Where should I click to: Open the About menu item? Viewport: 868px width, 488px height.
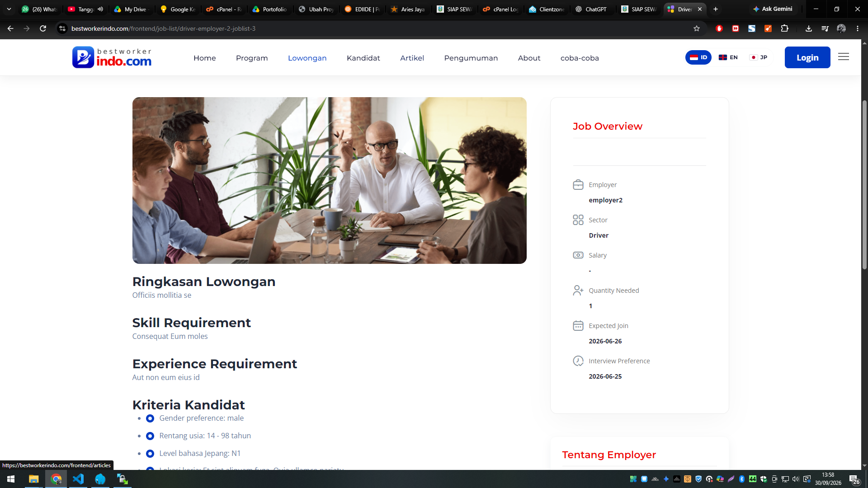click(x=529, y=58)
